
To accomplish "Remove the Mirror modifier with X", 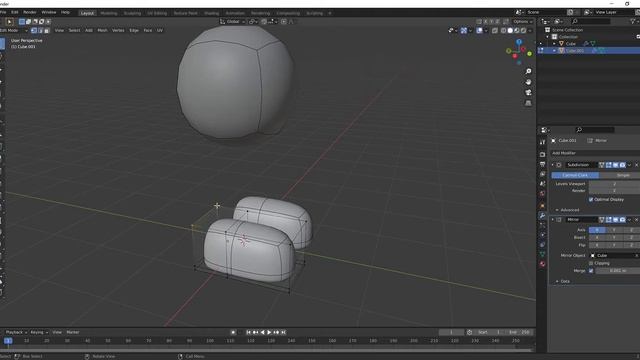I will tap(636, 220).
